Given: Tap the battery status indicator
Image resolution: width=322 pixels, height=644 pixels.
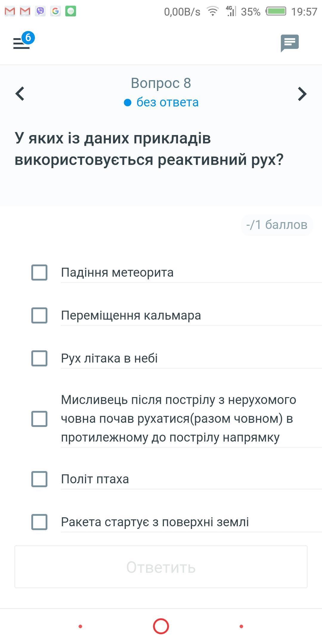Looking at the screenshot, I should pyautogui.click(x=276, y=12).
